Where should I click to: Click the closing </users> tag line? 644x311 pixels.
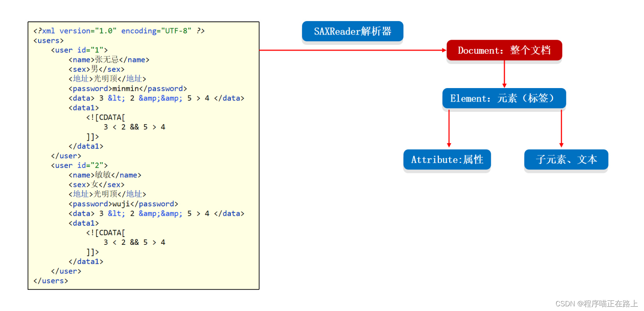pos(51,281)
